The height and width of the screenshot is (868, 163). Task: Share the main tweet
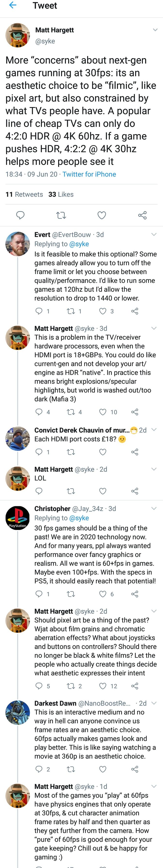point(142,215)
